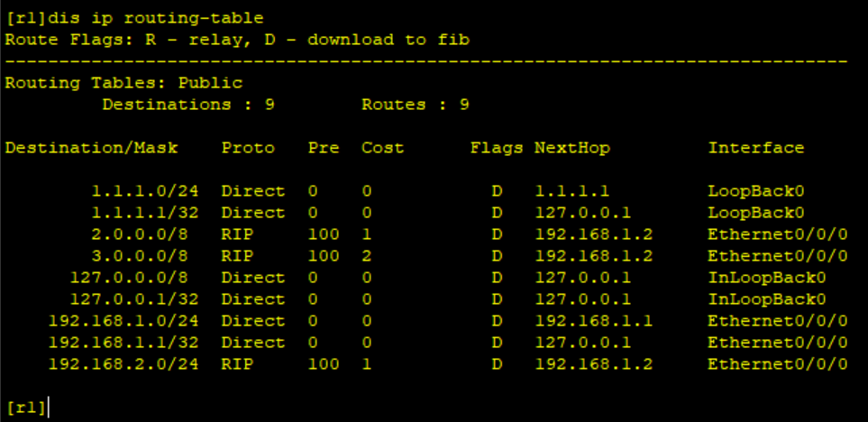
Task: Select the 3.0.0.0/8 destination entry
Action: pyautogui.click(x=140, y=256)
